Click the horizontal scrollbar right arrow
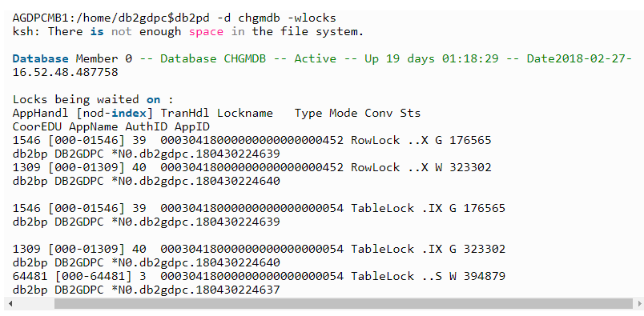Image resolution: width=644 pixels, height=316 pixels. 639,304
